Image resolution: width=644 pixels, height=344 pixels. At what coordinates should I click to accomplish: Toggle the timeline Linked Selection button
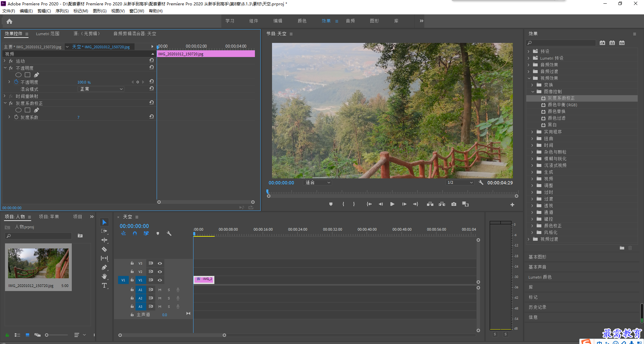pyautogui.click(x=146, y=233)
